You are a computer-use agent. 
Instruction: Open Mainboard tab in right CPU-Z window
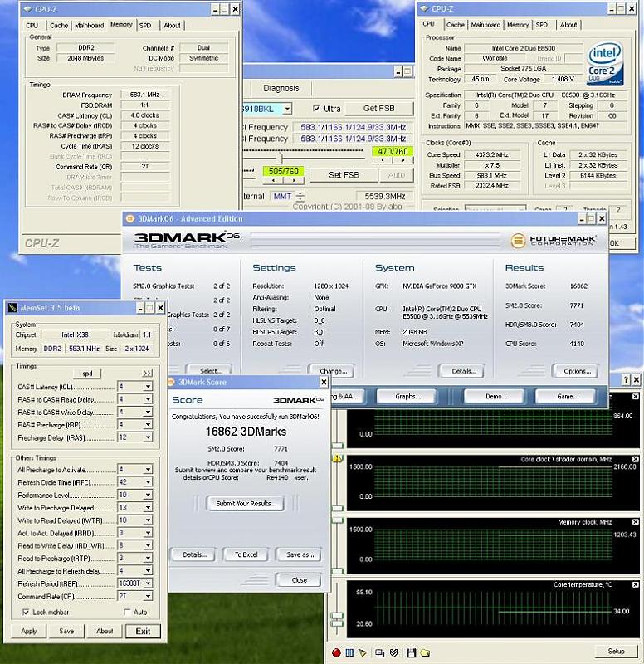[x=485, y=25]
